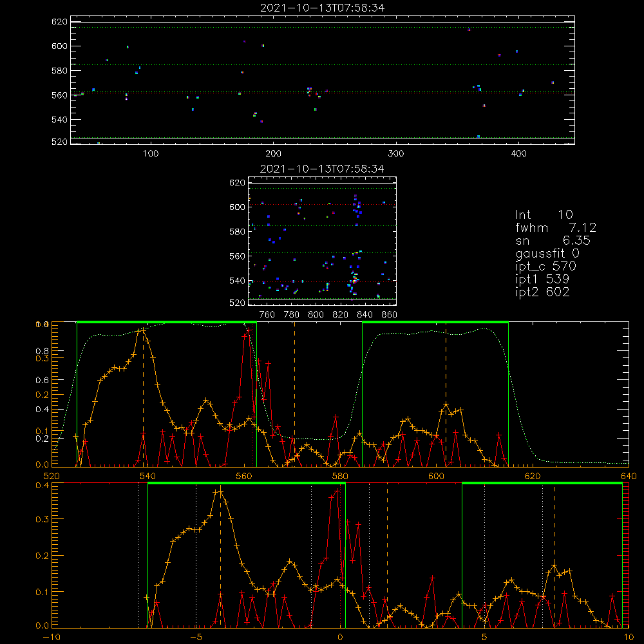This screenshot has height=644, width=644.
Task: Click y-axis label '560' of small scatter plot
Action: [237, 256]
